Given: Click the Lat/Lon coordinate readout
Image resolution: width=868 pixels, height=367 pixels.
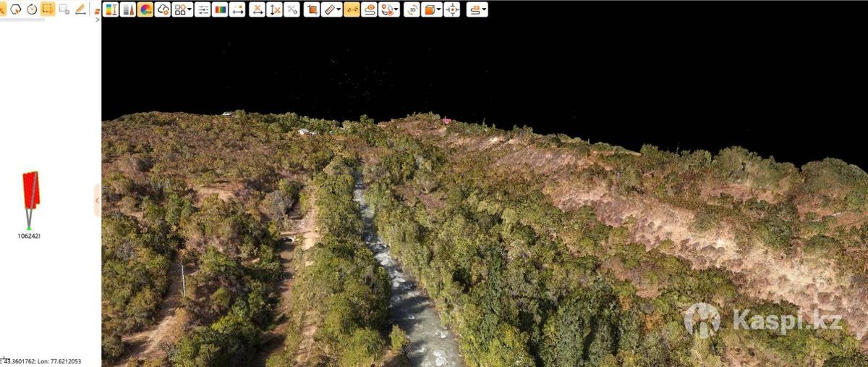Looking at the screenshot, I should click(x=43, y=361).
